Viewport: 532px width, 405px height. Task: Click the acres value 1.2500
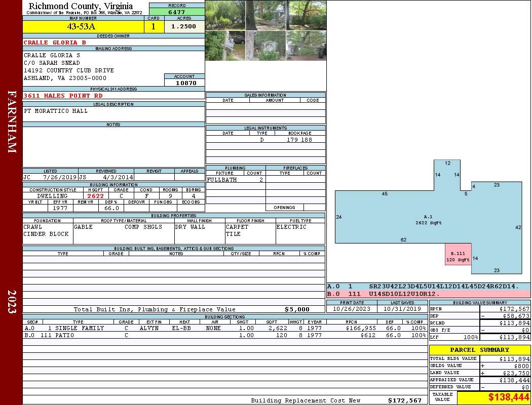(x=183, y=27)
